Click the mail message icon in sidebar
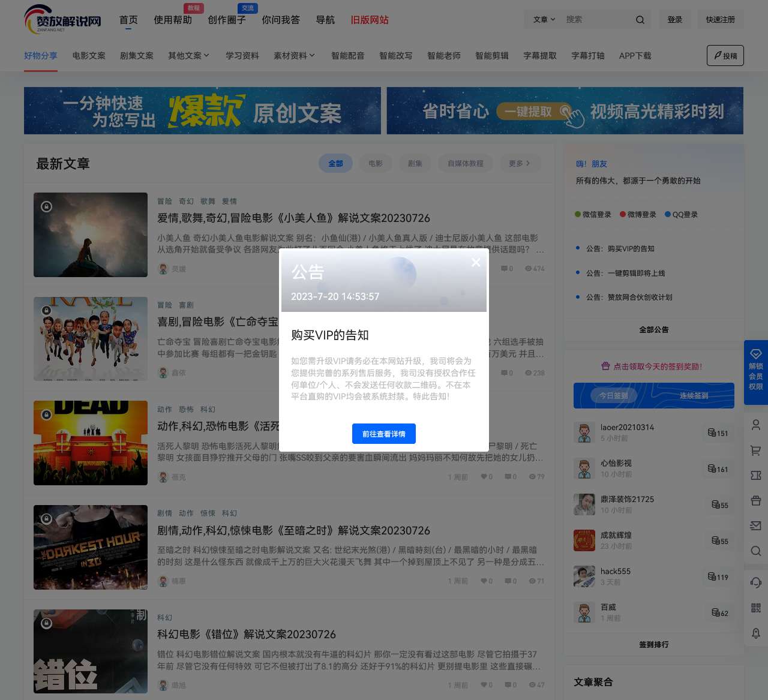The width and height of the screenshot is (768, 700). [755, 525]
